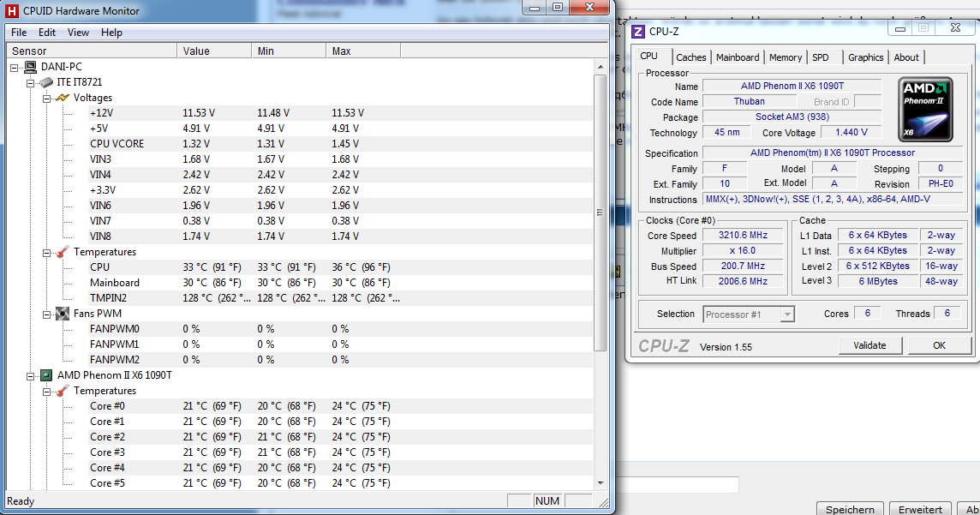Viewport: 980px width, 515px height.
Task: Collapse the Fans PWM group
Action: [x=46, y=314]
